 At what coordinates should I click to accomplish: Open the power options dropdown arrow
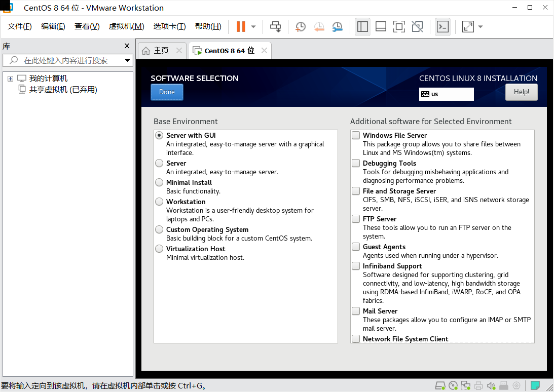coord(253,27)
